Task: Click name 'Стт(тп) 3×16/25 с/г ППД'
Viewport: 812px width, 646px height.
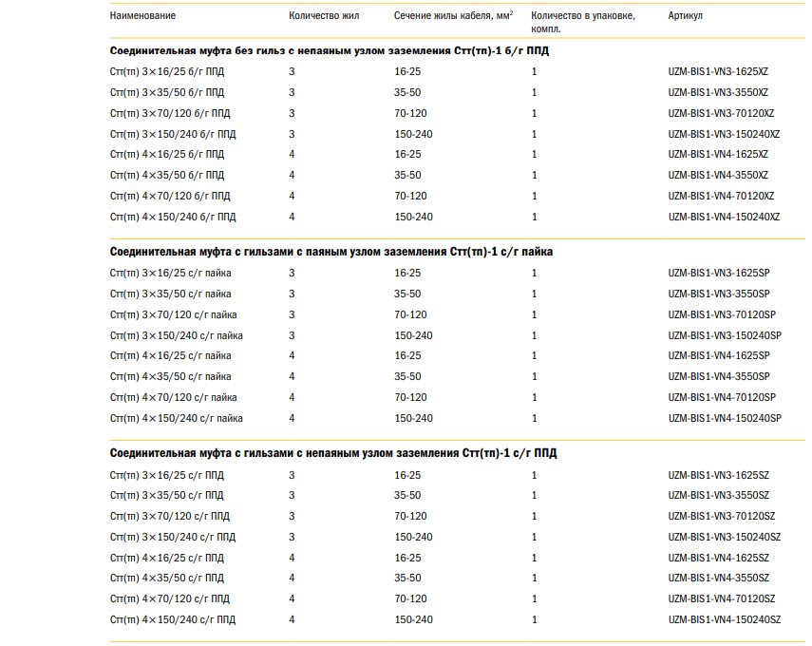Action: [167, 476]
